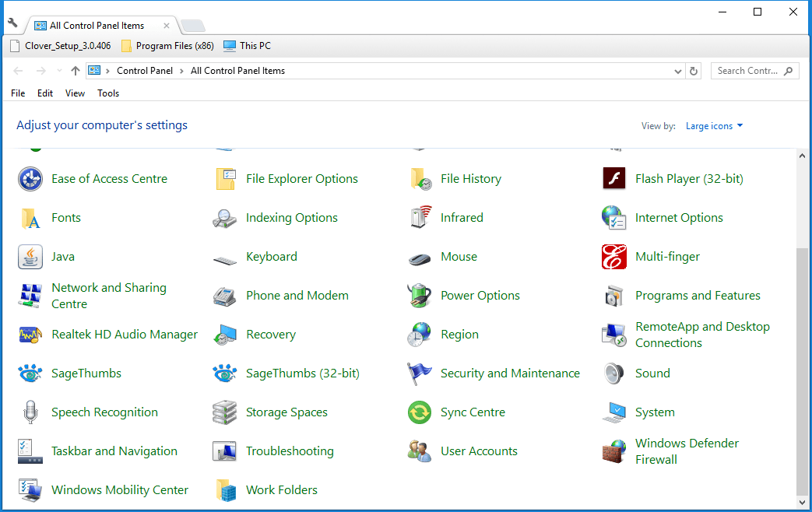The height and width of the screenshot is (512, 812).
Task: Click the Infrared icon
Action: [420, 218]
